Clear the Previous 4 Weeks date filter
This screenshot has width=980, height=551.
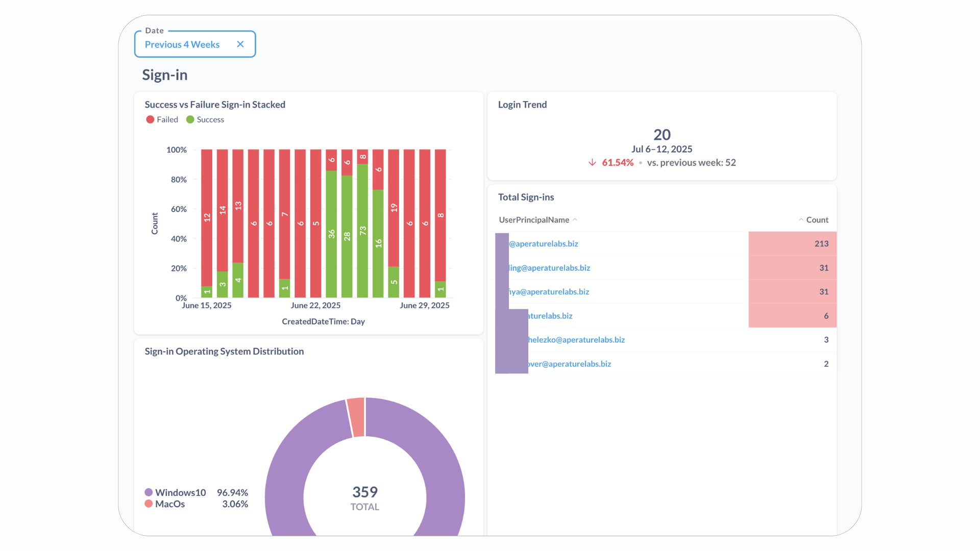(240, 44)
